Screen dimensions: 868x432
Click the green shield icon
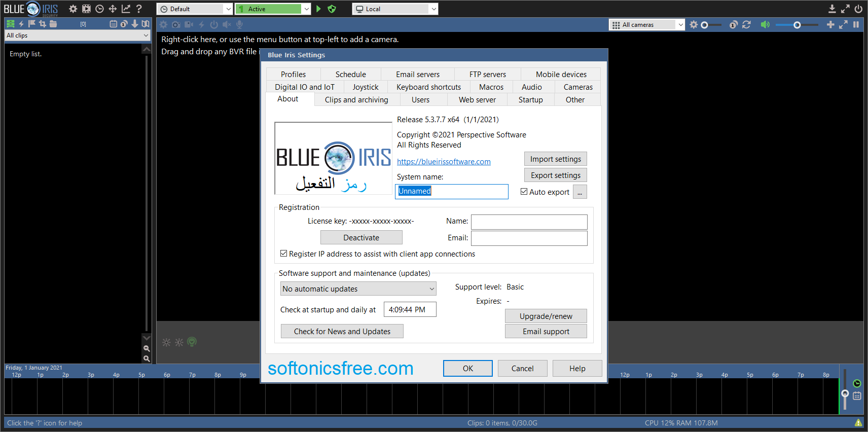[x=332, y=9]
